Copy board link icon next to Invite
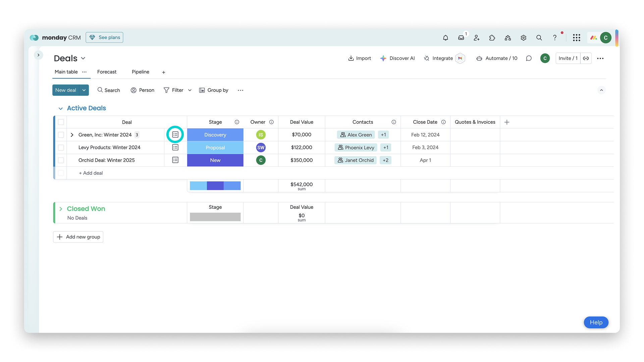The width and height of the screenshot is (644, 362). [x=586, y=58]
